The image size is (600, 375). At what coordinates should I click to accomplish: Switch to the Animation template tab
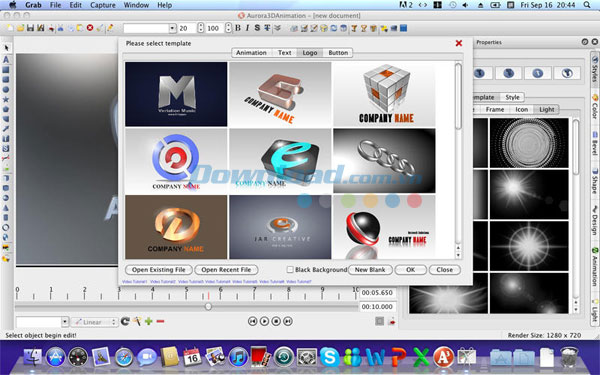pos(251,53)
